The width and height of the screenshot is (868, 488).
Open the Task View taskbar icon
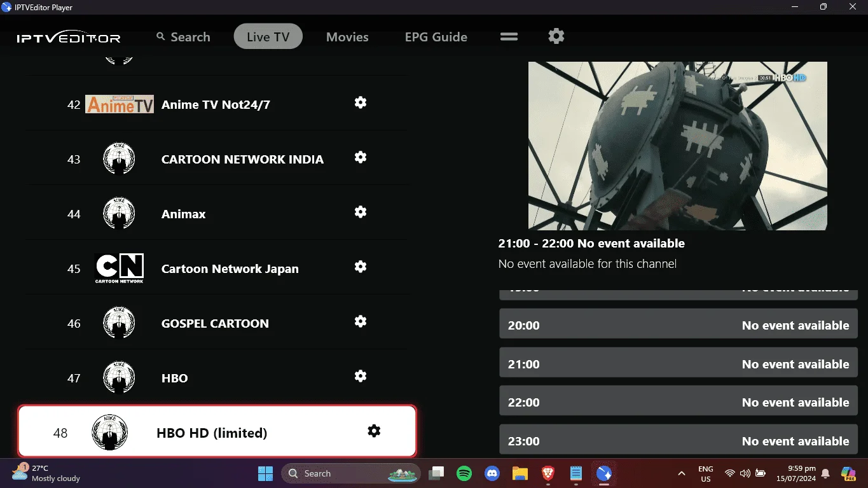tap(436, 473)
